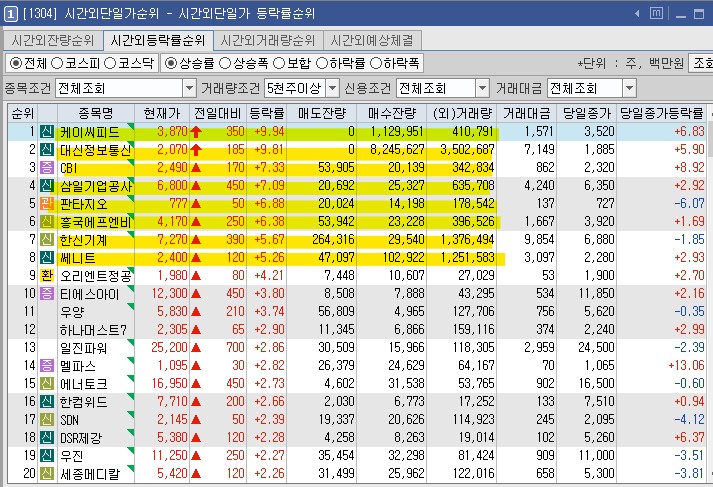Click the 신 badge icon for 한컴위드

(x=47, y=402)
